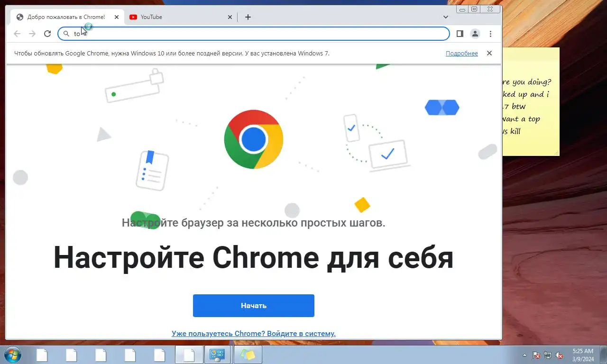Close the Добро пожаловать в Chrome tab
This screenshot has height=364, width=607.
(x=117, y=17)
